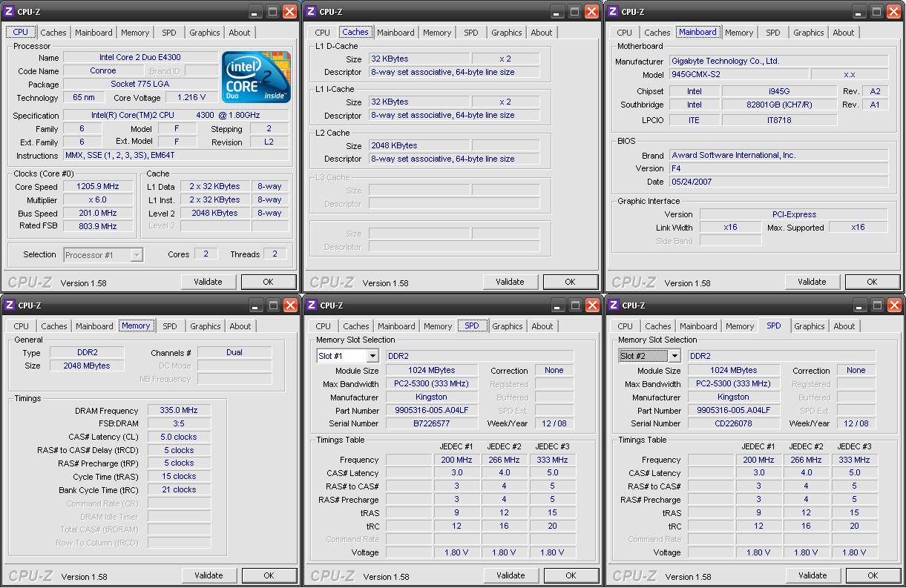Click the Instructions field 'MMX, SSE (1, 2, 3, 3S), EM64T'
The image size is (906, 588).
coord(176,156)
